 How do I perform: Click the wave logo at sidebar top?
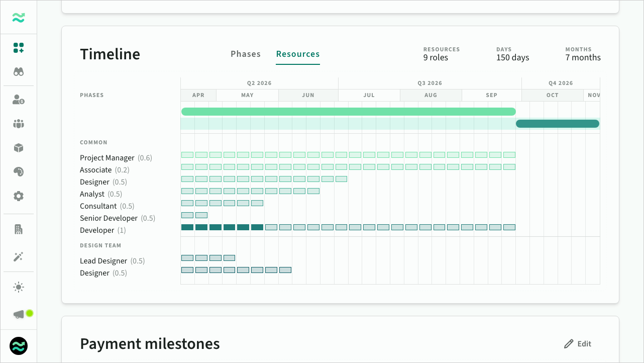[x=19, y=18]
